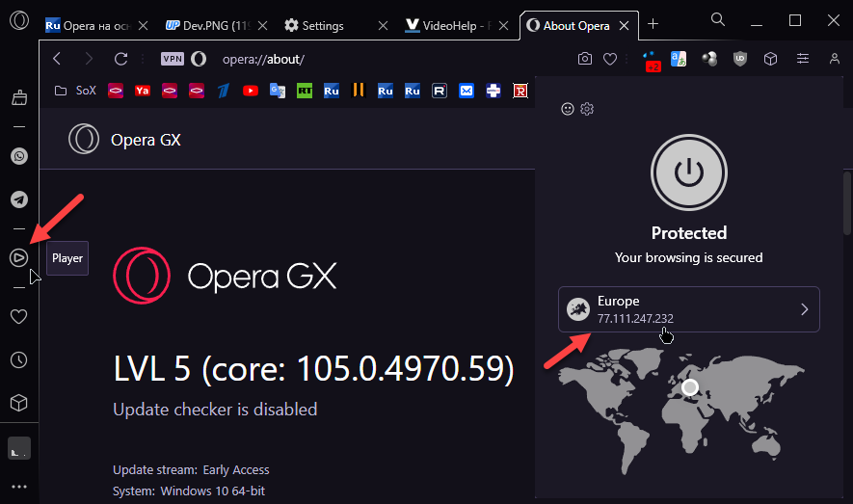This screenshot has height=504, width=853.
Task: Open the Ya (Yandex) bookmark
Action: 143,91
